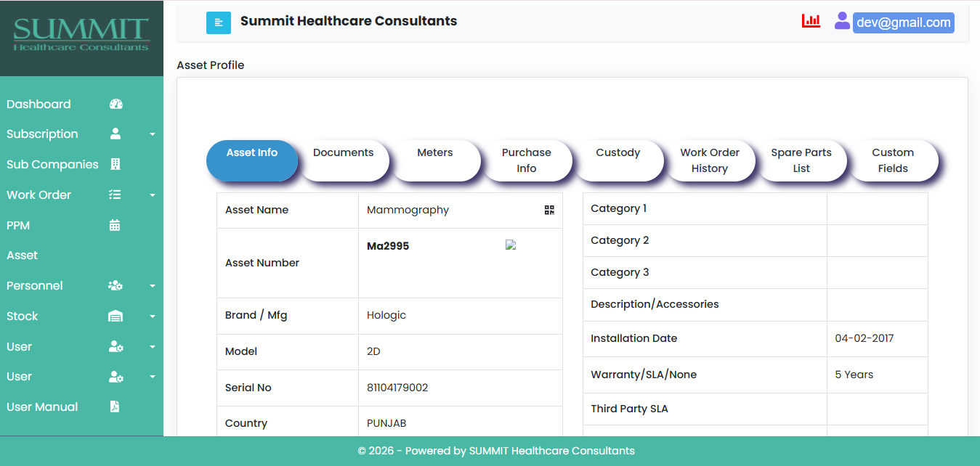The width and height of the screenshot is (980, 466).
Task: Click the broken asset image thumbnail
Action: pos(511,245)
